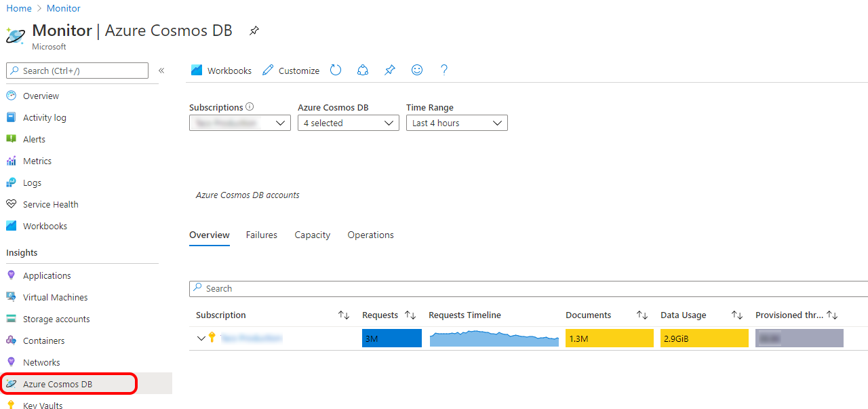This screenshot has width=868, height=409.
Task: Open Containers insights
Action: [45, 340]
